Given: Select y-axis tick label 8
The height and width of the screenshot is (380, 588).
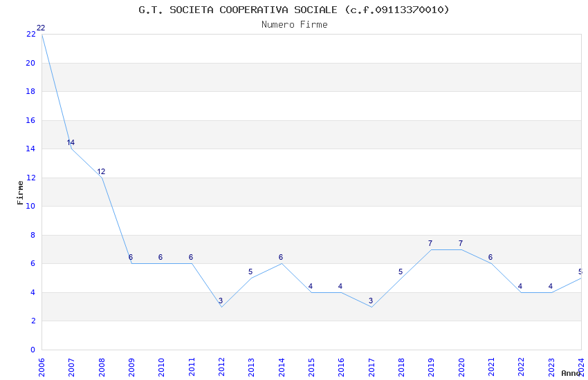Looking at the screenshot, I should (33, 235).
